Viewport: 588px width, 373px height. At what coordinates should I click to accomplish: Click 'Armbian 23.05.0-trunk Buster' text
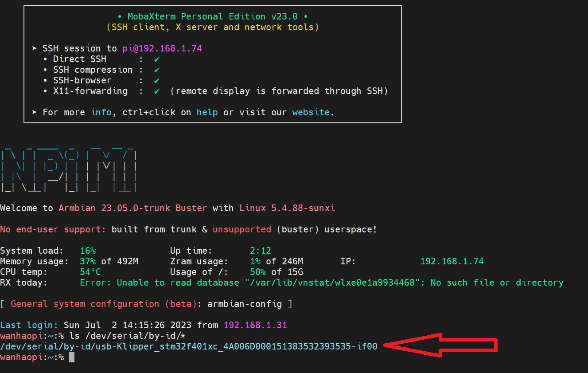click(133, 208)
